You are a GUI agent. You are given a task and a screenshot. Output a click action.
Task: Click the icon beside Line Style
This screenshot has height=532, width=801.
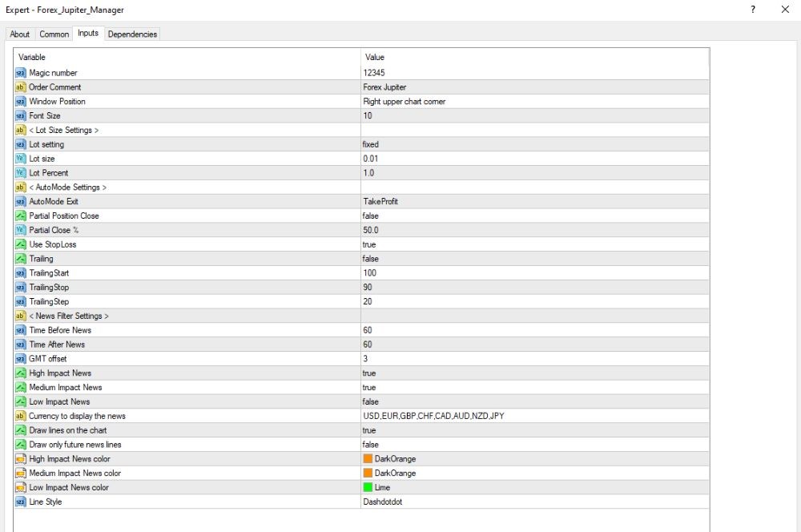click(21, 502)
